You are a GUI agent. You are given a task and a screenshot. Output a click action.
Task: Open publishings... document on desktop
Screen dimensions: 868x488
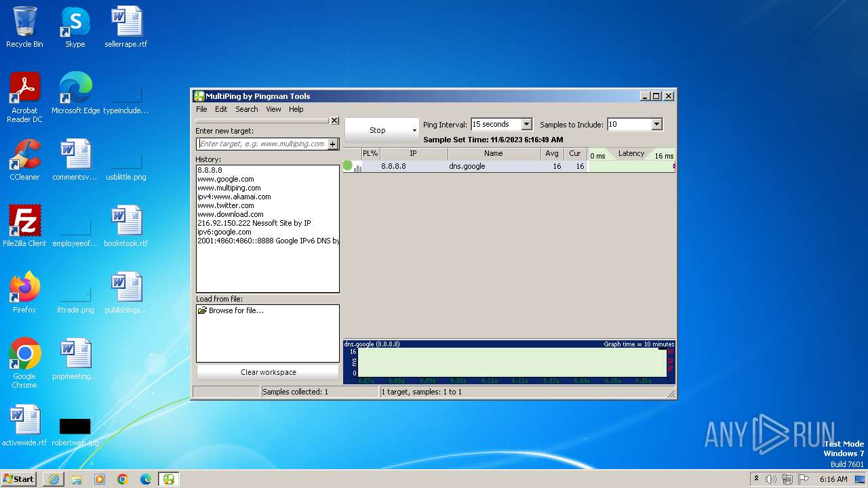[126, 293]
